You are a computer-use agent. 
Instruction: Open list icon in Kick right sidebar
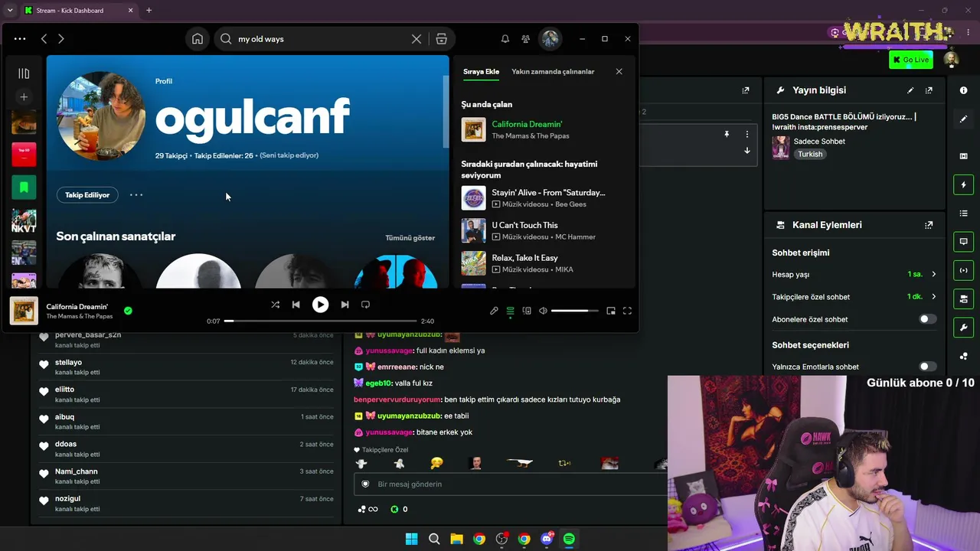click(963, 213)
